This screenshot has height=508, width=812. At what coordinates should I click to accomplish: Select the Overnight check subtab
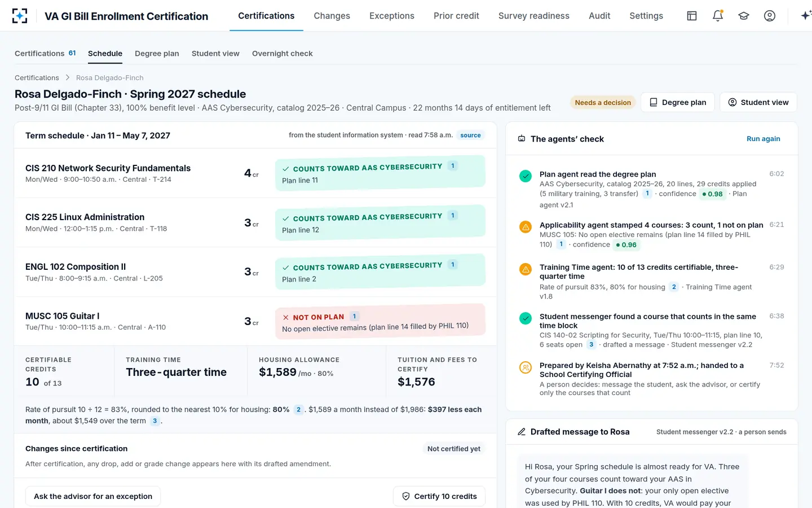point(282,54)
